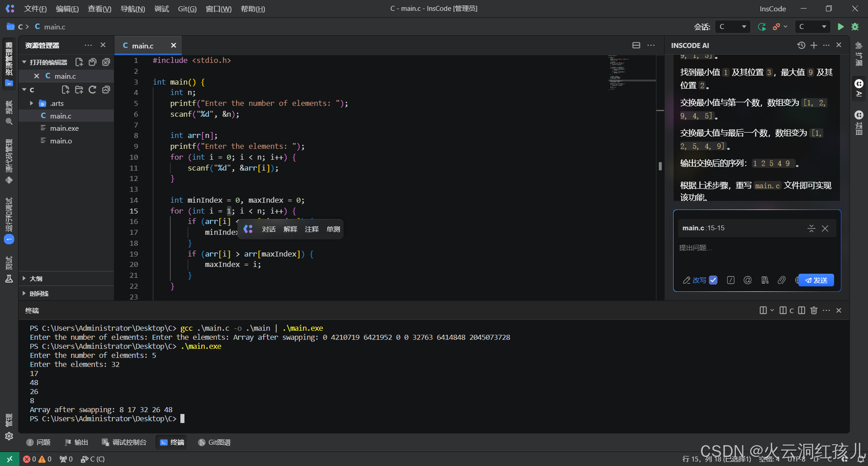
Task: Open the 编辑(E) menu
Action: [x=67, y=9]
